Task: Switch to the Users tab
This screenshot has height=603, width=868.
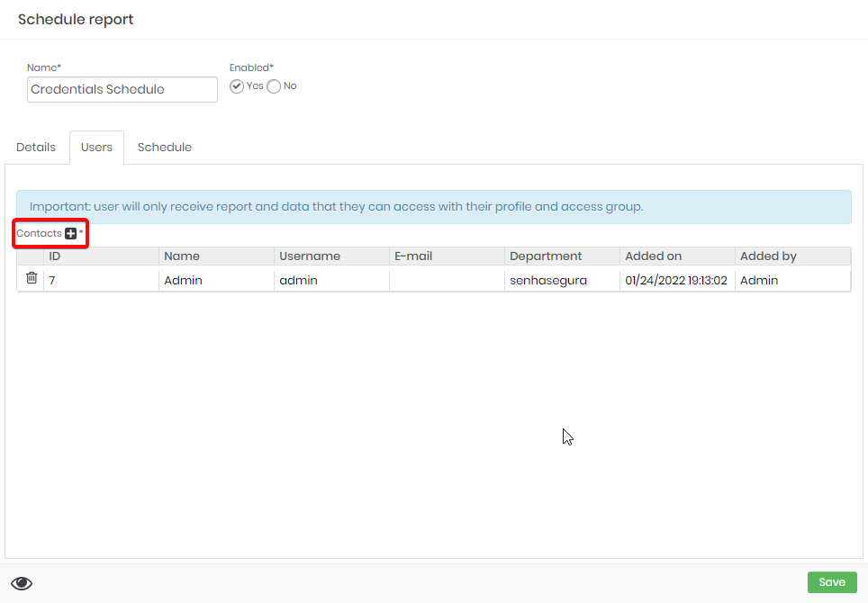Action: pyautogui.click(x=97, y=148)
